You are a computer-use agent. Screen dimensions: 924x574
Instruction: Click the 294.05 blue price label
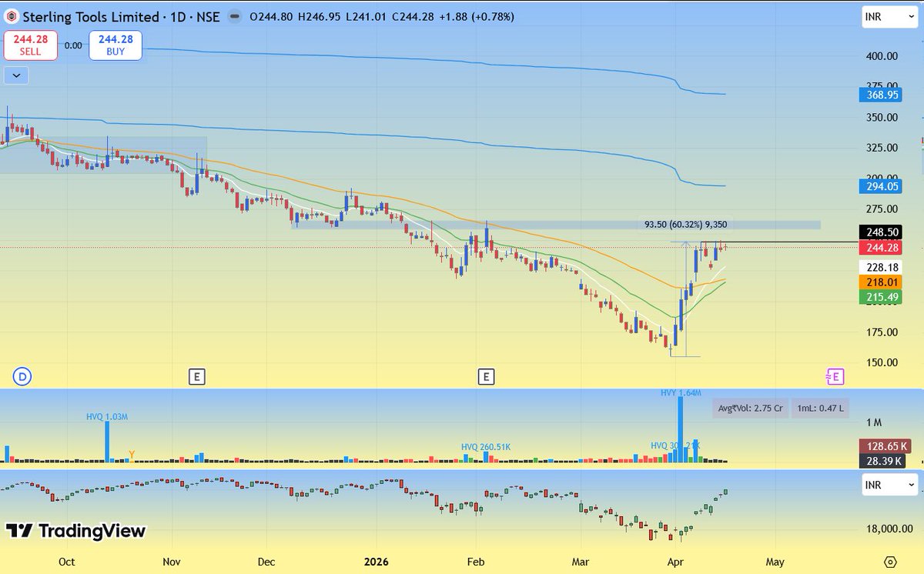[881, 186]
